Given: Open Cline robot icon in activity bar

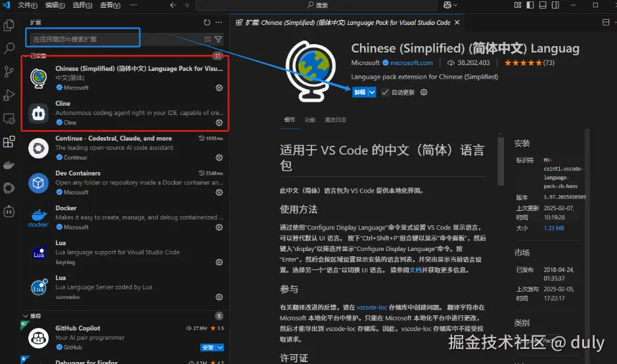Looking at the screenshot, I should (9, 212).
